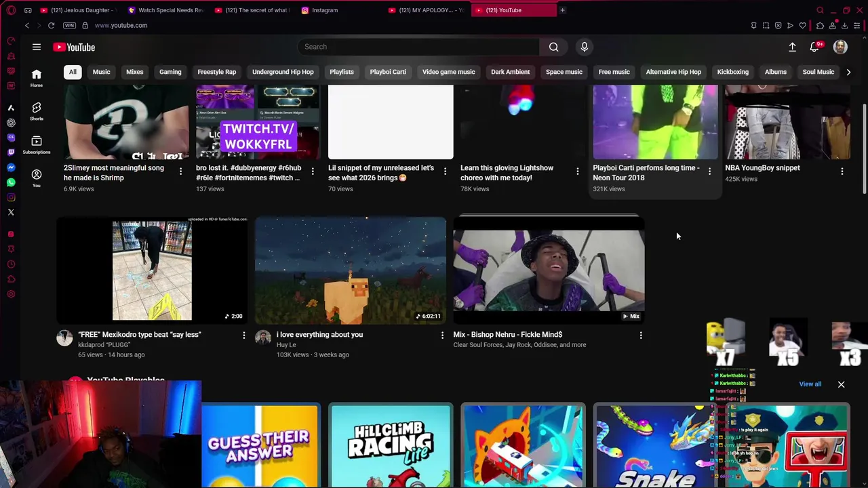Select the Music filter chip
Viewport: 868px width, 488px height.
[x=101, y=72]
